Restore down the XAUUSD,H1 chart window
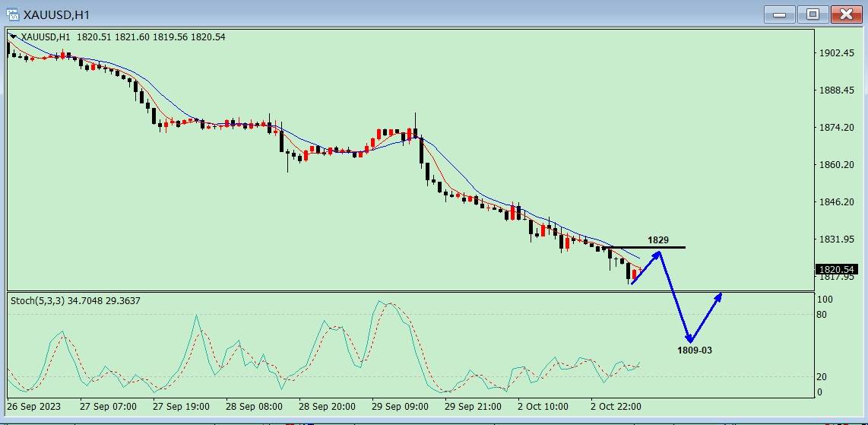Image resolution: width=868 pixels, height=425 pixels. pos(813,14)
